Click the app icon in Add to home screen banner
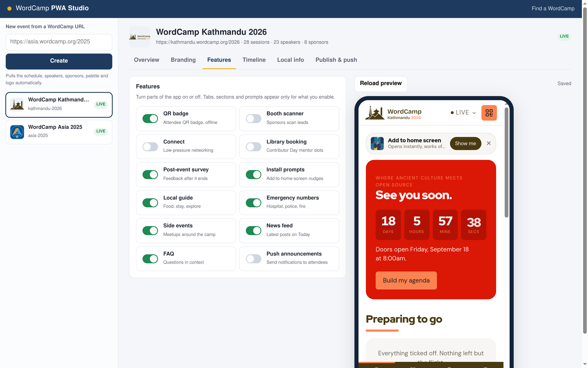Image resolution: width=588 pixels, height=368 pixels. pos(377,143)
